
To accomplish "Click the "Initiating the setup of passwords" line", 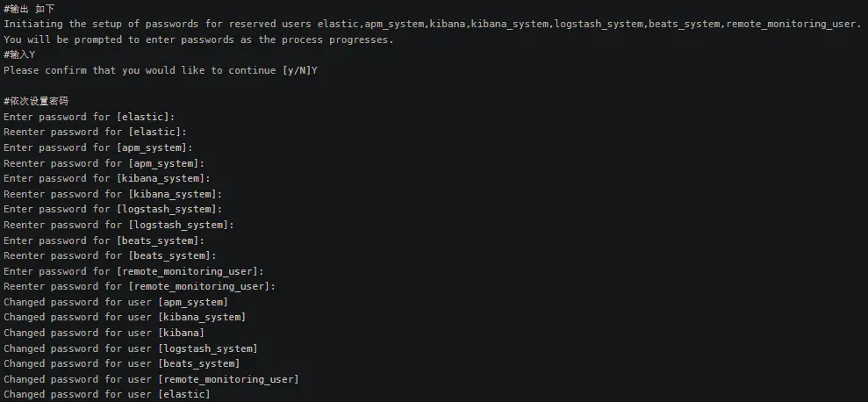I will tap(432, 24).
